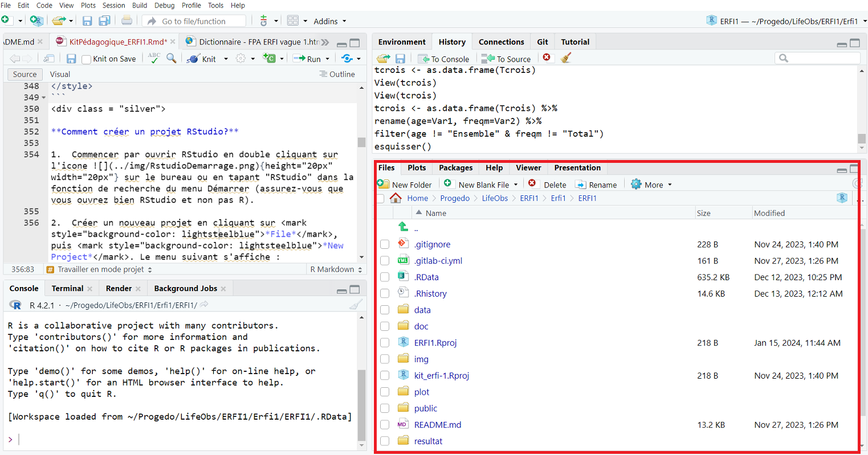Screen dimensions: 868x455
Task: Click the To Console icon in History
Action: tap(443, 59)
